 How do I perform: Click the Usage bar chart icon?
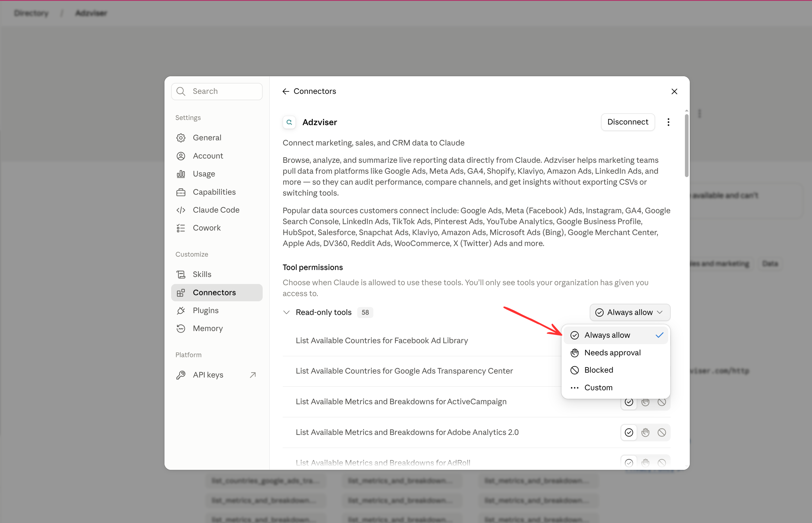click(181, 174)
